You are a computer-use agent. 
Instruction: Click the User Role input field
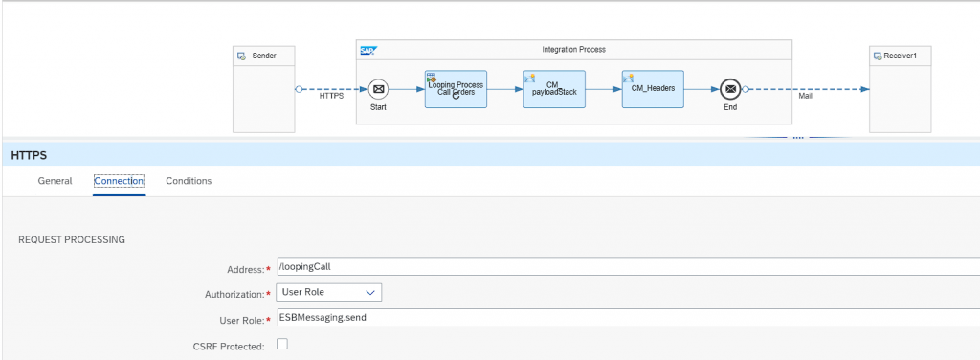click(628, 318)
